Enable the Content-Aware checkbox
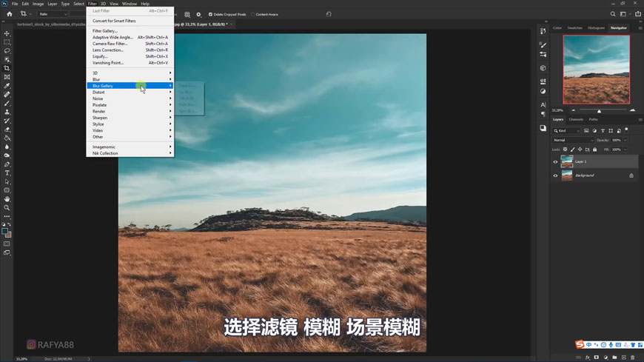 [252, 14]
